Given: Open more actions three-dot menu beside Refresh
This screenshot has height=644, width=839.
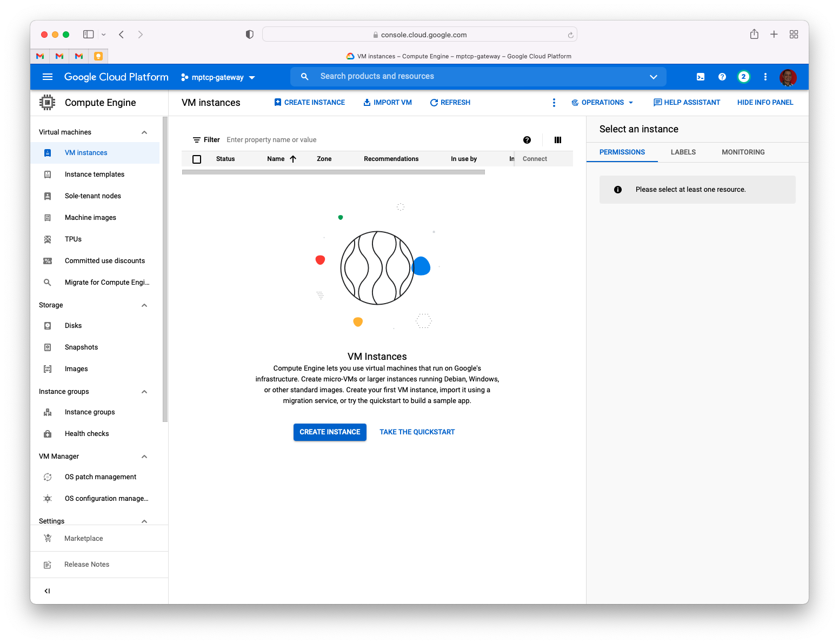Looking at the screenshot, I should click(x=554, y=103).
